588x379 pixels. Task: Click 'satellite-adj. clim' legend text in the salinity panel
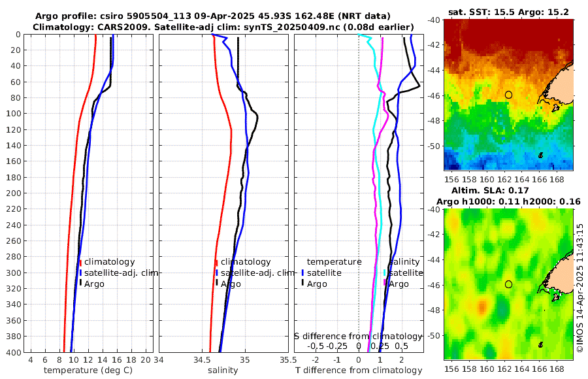coord(257,272)
